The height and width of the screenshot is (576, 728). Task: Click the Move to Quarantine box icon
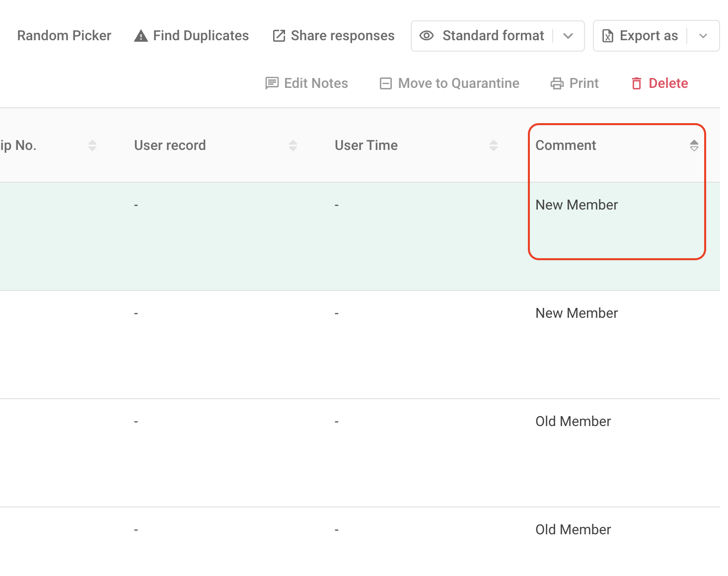click(x=386, y=83)
